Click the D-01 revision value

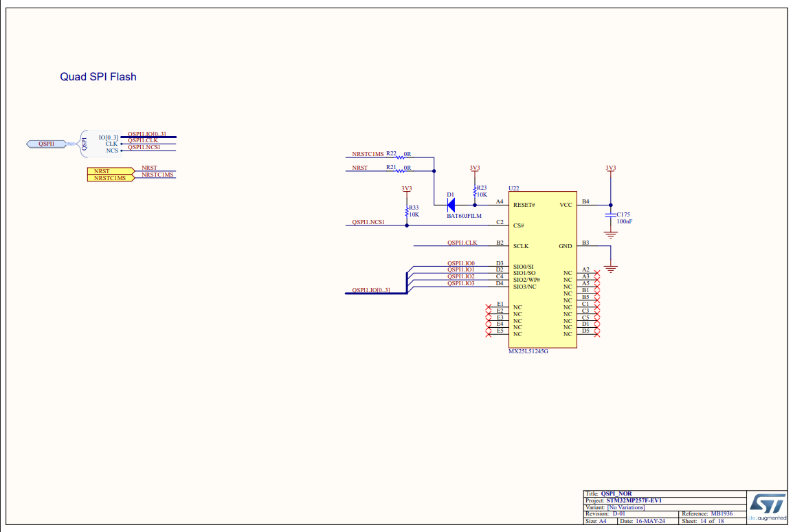click(618, 514)
